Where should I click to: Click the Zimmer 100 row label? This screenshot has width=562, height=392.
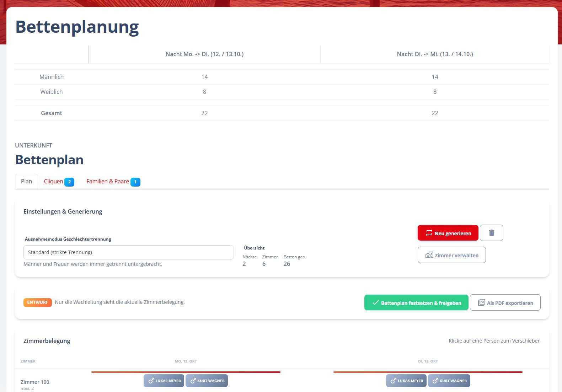click(35, 382)
